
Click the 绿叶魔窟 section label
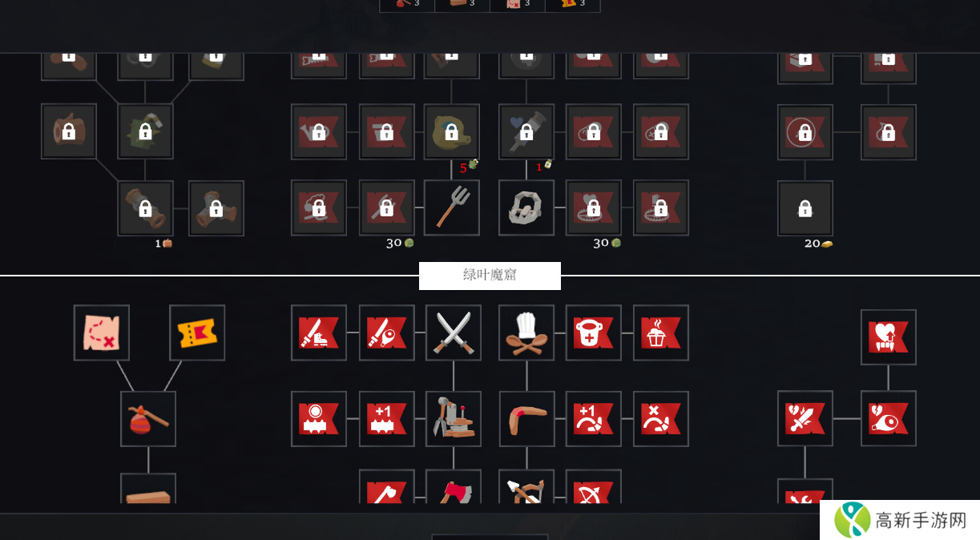(490, 276)
